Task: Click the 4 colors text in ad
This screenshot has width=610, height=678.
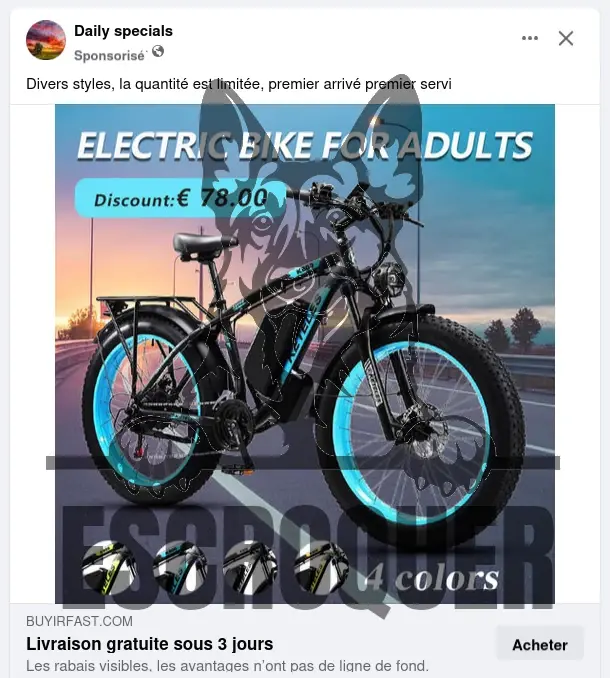Action: coord(432,579)
